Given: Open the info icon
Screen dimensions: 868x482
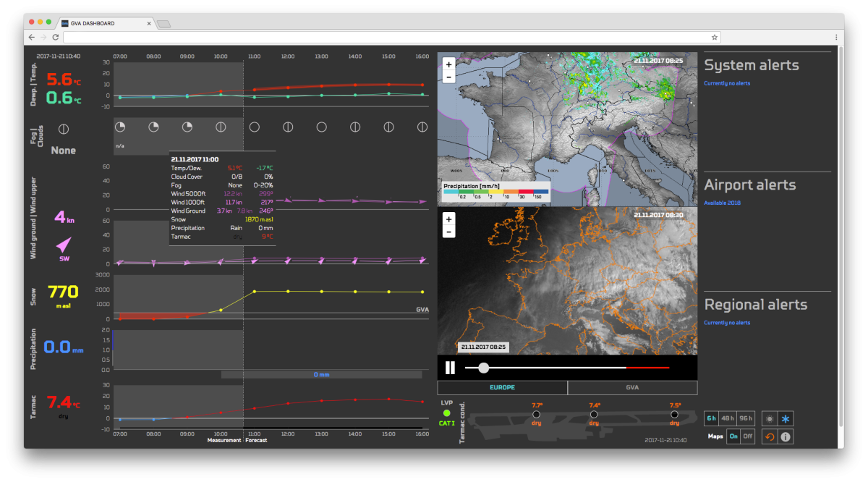Looking at the screenshot, I should [786, 436].
